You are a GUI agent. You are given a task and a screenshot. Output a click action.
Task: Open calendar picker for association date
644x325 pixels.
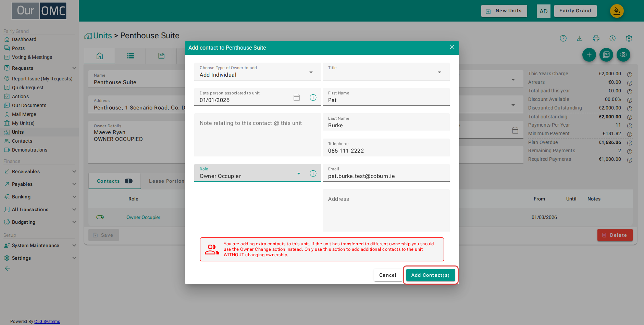point(297,97)
